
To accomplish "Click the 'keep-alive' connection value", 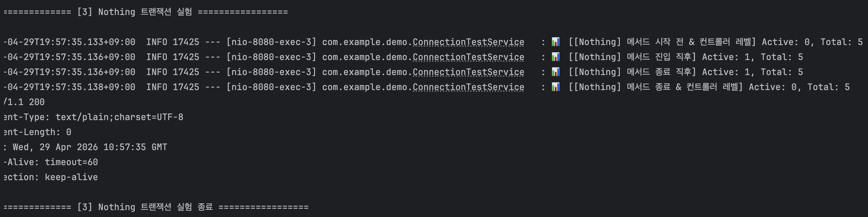I will click(x=71, y=177).
